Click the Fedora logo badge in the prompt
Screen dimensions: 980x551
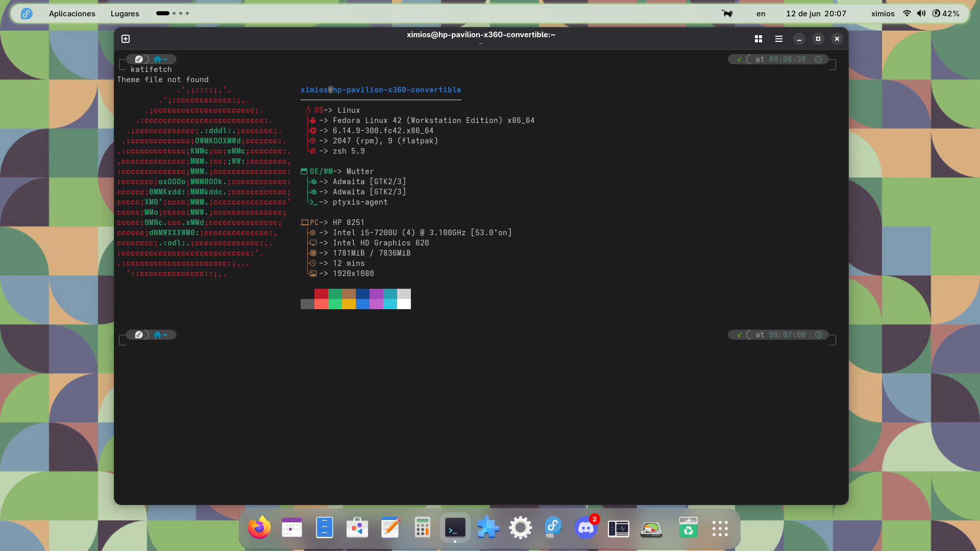[139, 59]
